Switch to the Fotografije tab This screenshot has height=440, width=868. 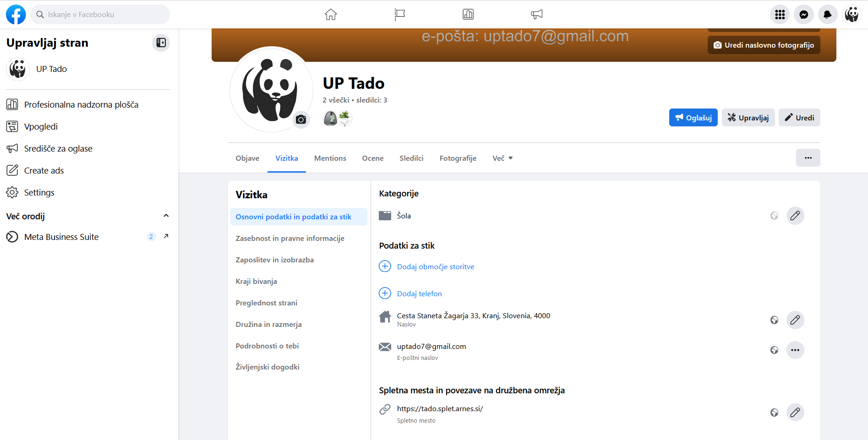tap(458, 158)
